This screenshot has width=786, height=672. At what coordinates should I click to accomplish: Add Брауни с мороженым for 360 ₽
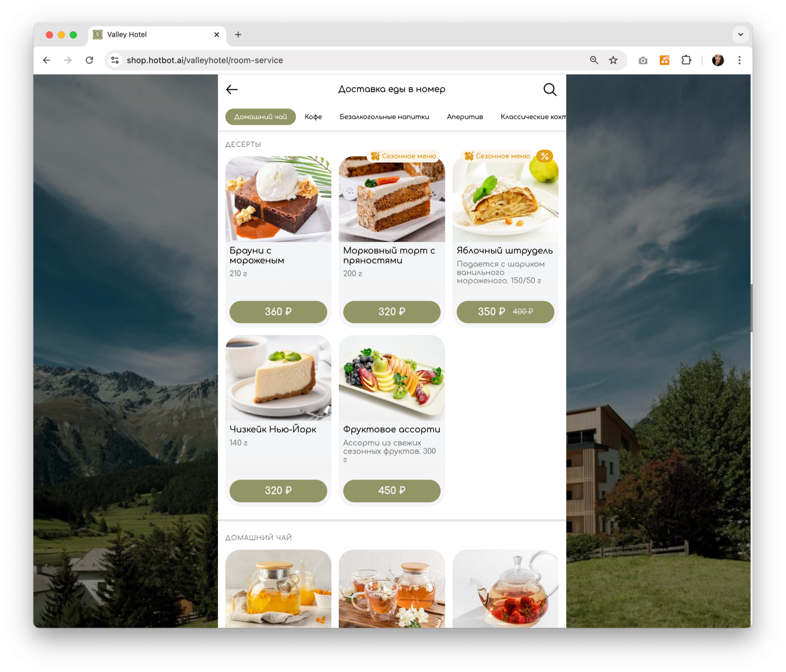278,312
